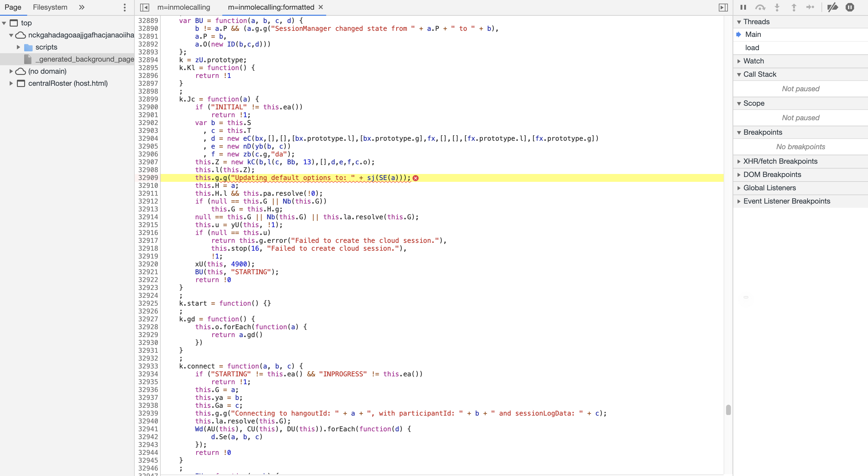Open the navigator three-dot menu

[x=124, y=7]
